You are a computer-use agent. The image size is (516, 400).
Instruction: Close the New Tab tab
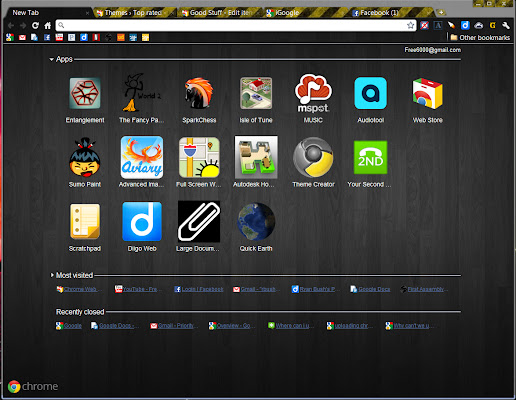tap(87, 13)
